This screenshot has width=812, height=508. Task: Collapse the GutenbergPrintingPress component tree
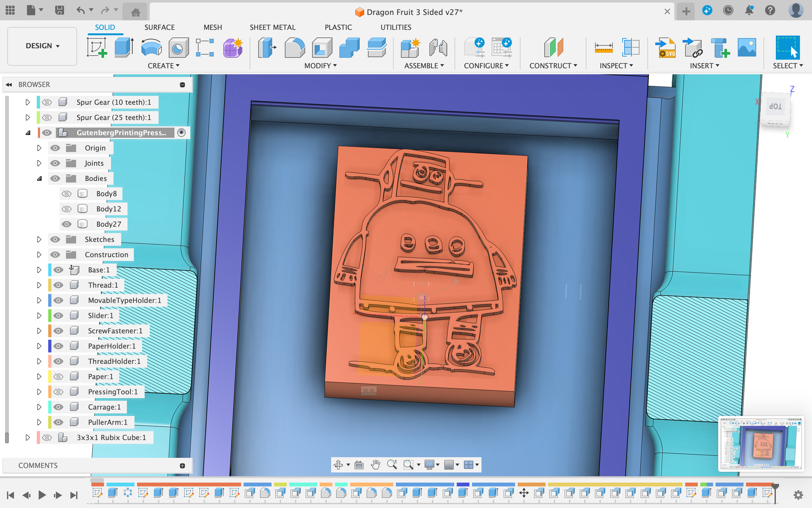(x=28, y=132)
